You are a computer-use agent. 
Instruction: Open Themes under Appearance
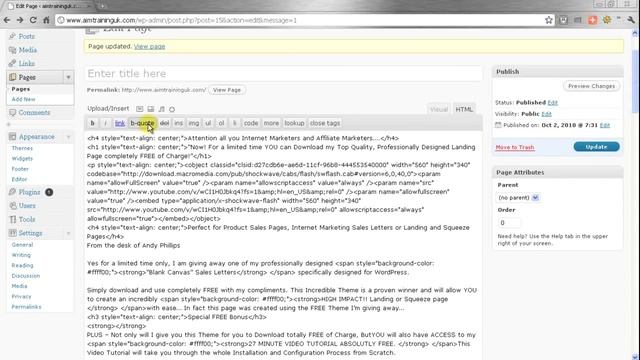tap(22, 148)
